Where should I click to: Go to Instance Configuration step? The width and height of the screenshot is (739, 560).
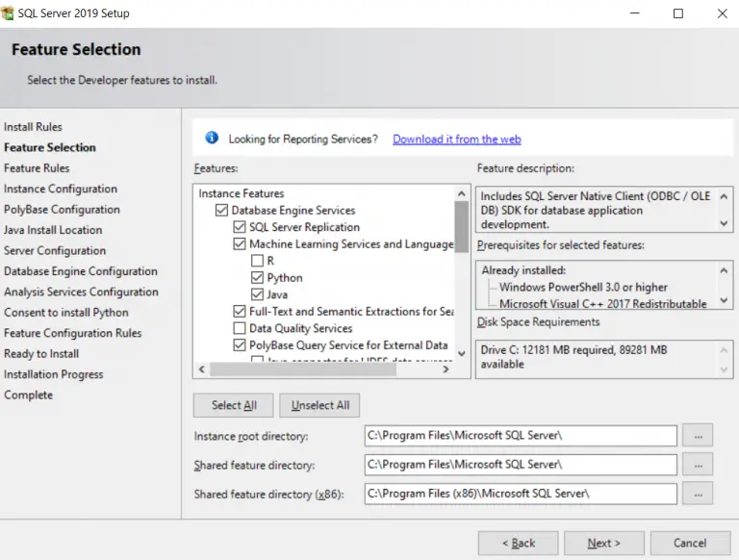(x=61, y=189)
